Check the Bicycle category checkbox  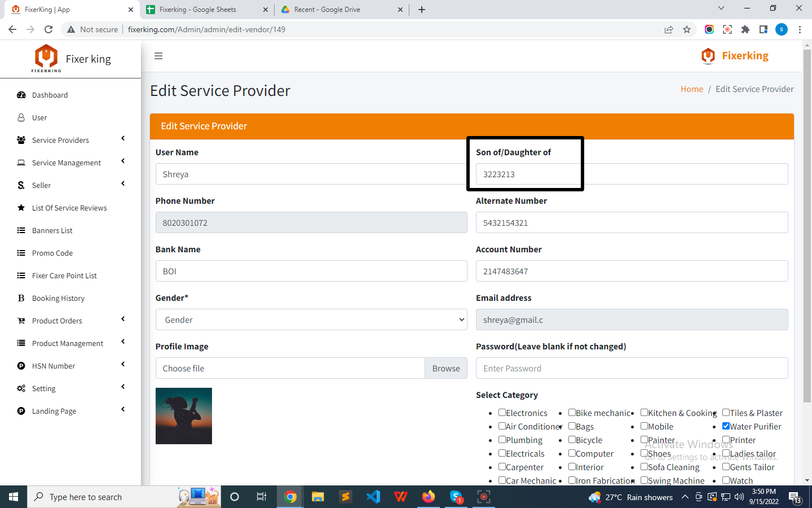click(572, 440)
